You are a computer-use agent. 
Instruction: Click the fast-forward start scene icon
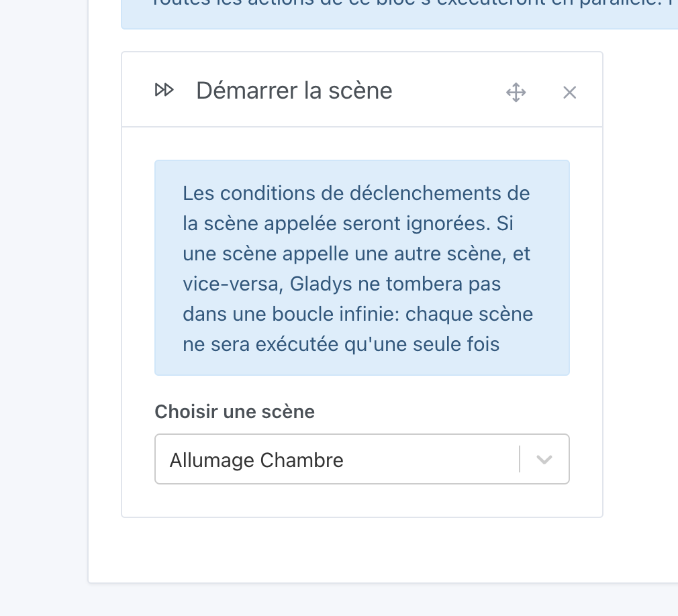tap(164, 90)
